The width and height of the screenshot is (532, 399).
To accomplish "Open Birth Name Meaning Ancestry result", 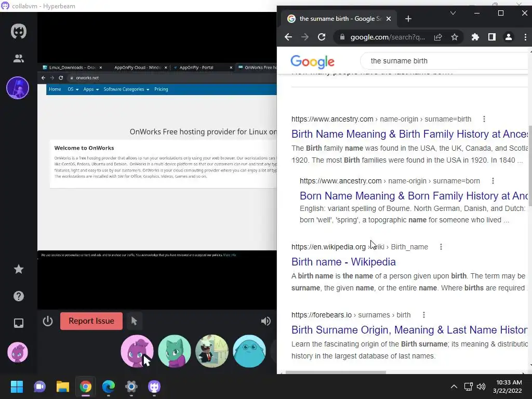I will click(x=409, y=134).
